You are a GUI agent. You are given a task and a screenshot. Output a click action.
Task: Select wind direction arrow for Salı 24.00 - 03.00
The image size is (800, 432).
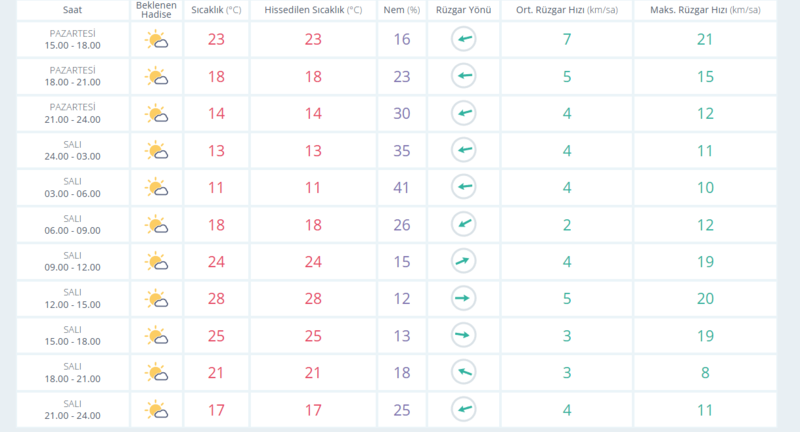tap(463, 151)
